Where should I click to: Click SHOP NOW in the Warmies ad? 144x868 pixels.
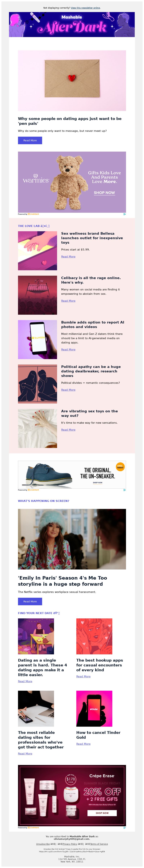coord(104,193)
